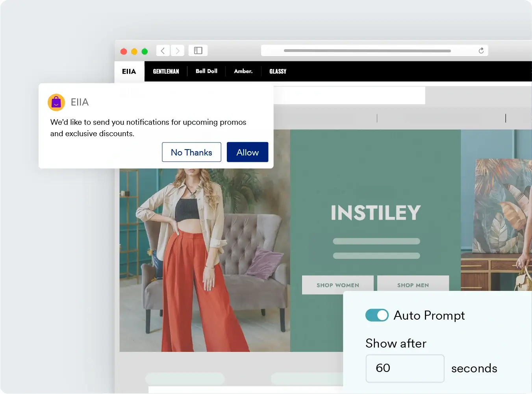Viewport: 532px width, 394px height.
Task: Click the purple shopping bag notification icon
Action: pos(56,102)
